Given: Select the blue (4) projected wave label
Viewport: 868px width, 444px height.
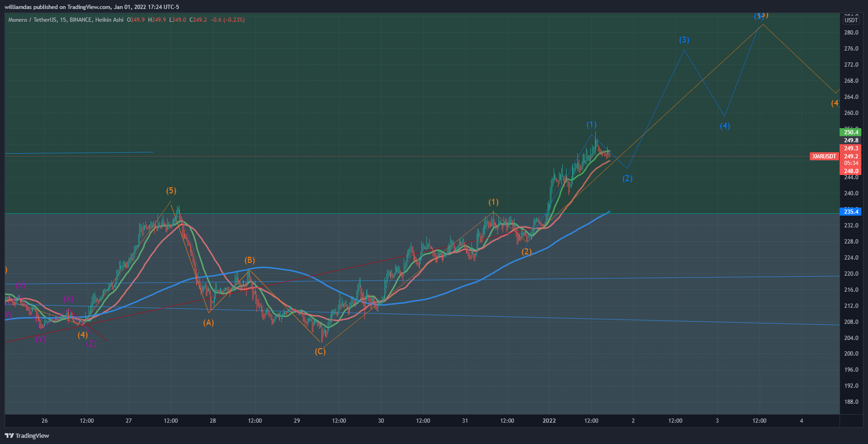Looking at the screenshot, I should pyautogui.click(x=725, y=126).
